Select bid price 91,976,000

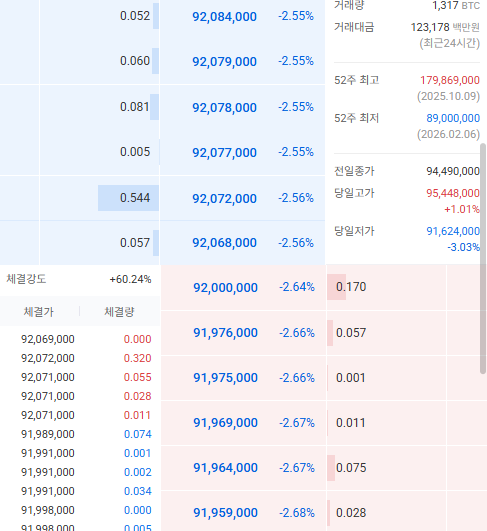[x=225, y=333]
